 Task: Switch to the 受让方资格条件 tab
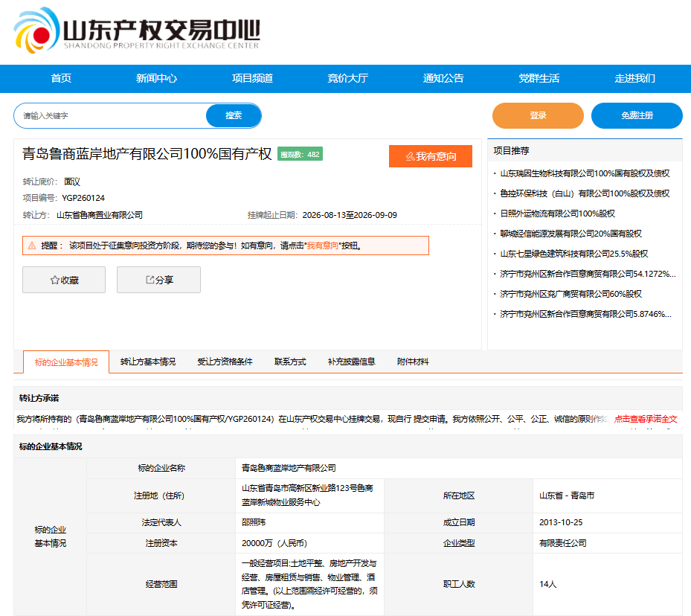[x=225, y=362]
